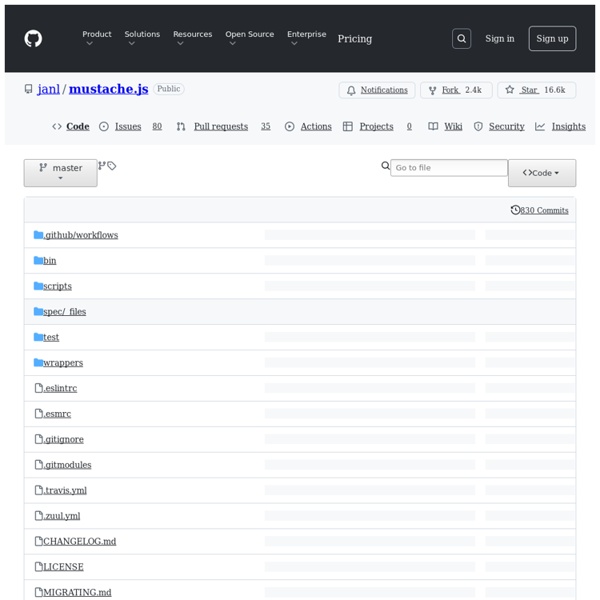This screenshot has height=600, width=600.
Task: Open the .travis.yml file
Action: point(65,490)
